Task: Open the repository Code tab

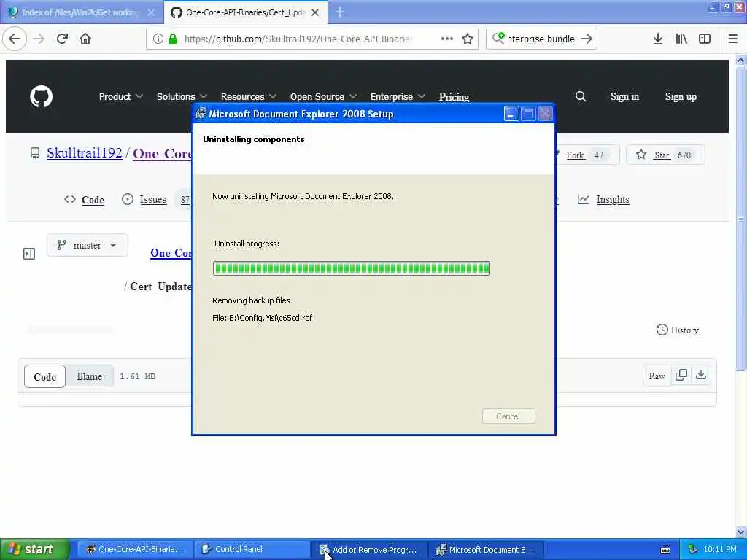Action: click(84, 200)
